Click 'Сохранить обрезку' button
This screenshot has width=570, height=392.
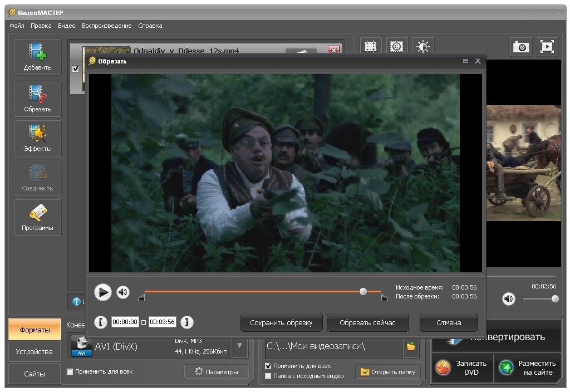pos(281,322)
